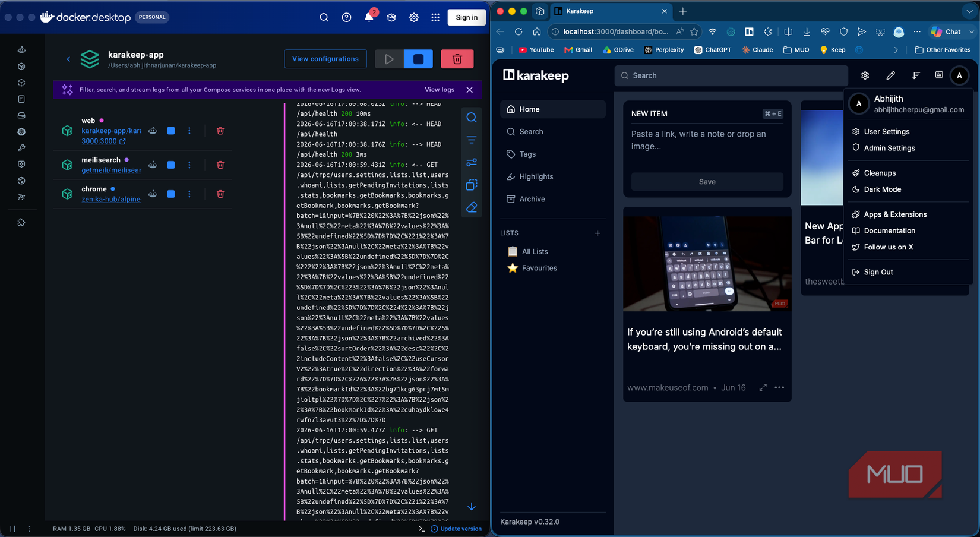980x537 pixels.
Task: Select Admin Settings from profile menu
Action: 907,148
